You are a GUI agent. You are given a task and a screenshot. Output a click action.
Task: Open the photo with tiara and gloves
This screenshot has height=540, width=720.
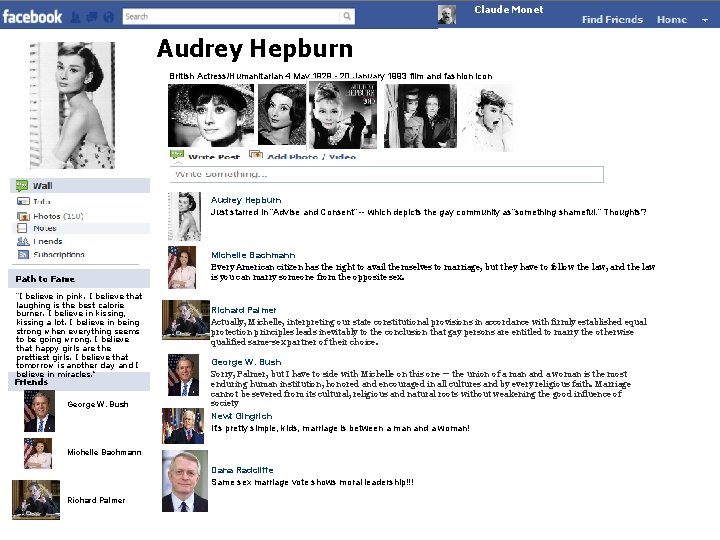pos(343,115)
